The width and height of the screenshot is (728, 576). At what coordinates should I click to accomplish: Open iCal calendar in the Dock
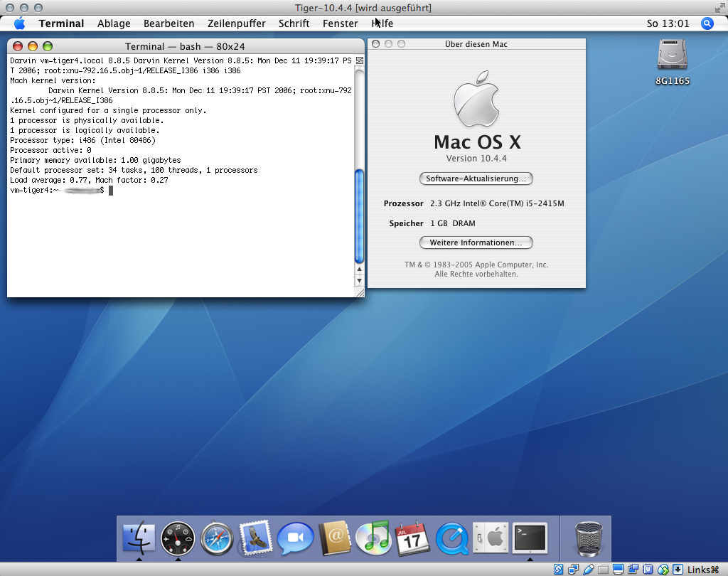pos(413,538)
